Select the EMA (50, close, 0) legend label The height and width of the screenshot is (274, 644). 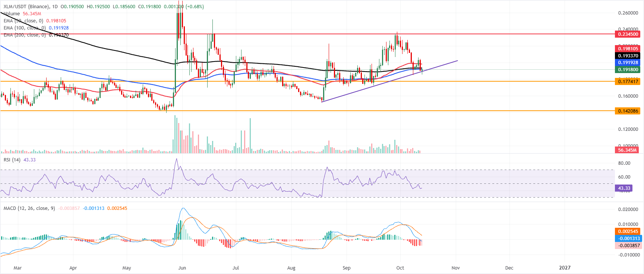tap(23, 21)
